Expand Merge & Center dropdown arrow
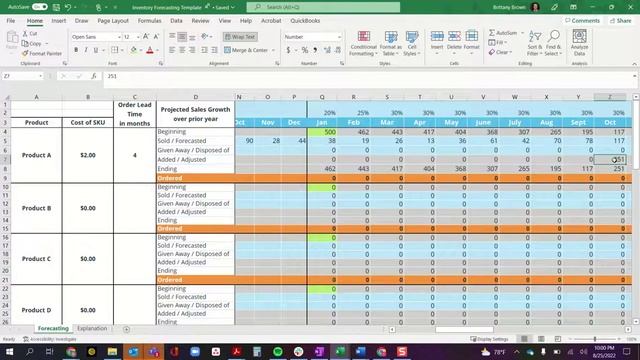This screenshot has height=360, width=640. [x=273, y=50]
